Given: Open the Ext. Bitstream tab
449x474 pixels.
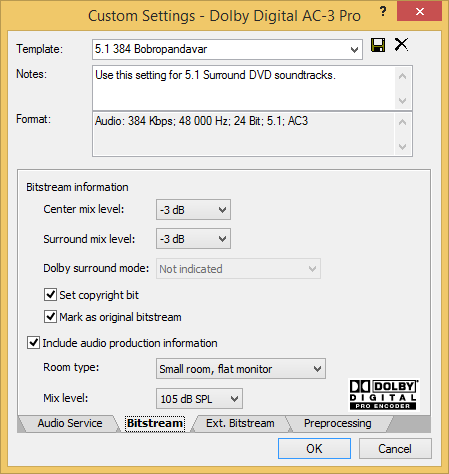Looking at the screenshot, I should [x=240, y=423].
